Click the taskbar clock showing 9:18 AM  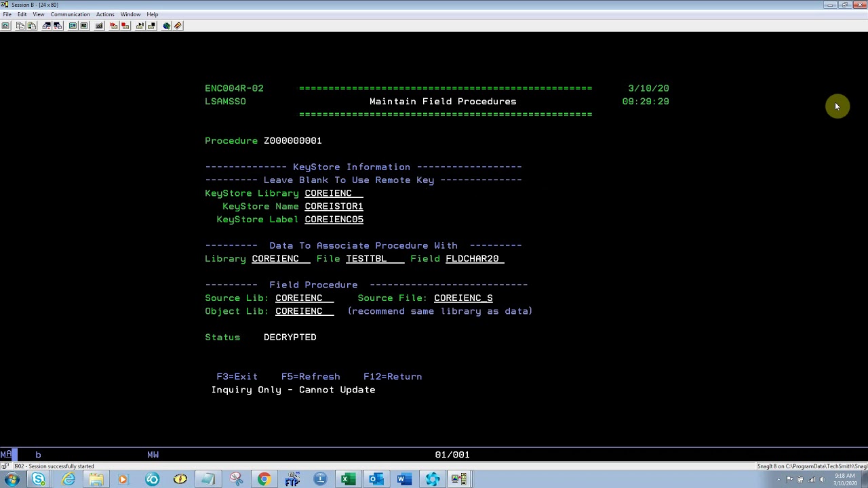click(x=845, y=479)
